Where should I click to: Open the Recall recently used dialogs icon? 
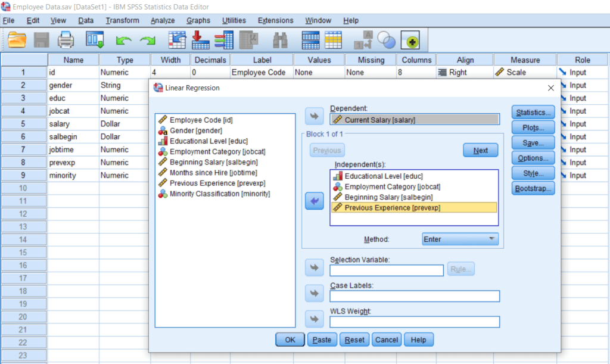[x=94, y=40]
